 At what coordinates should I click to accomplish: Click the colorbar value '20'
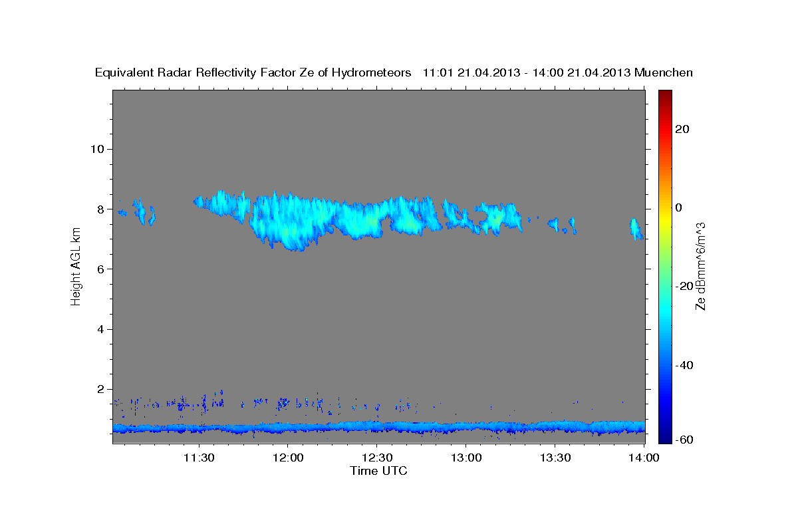(x=682, y=129)
